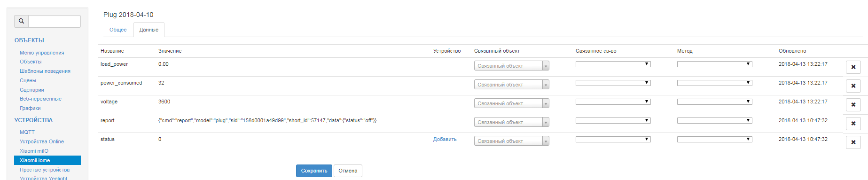Open linked property dropdown for power_consumed

pos(613,83)
